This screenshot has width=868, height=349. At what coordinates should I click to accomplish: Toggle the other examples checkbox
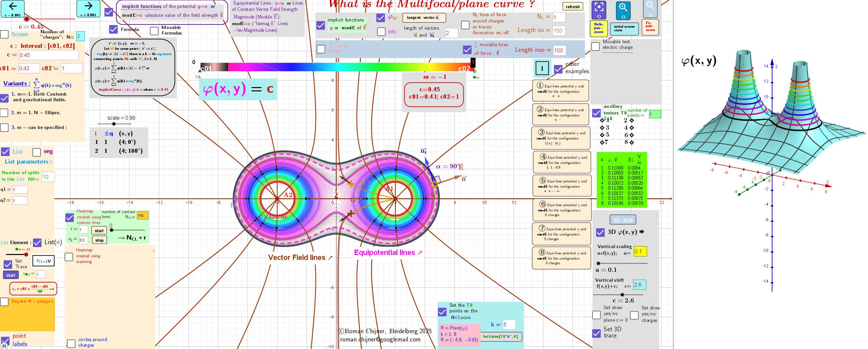coord(558,69)
